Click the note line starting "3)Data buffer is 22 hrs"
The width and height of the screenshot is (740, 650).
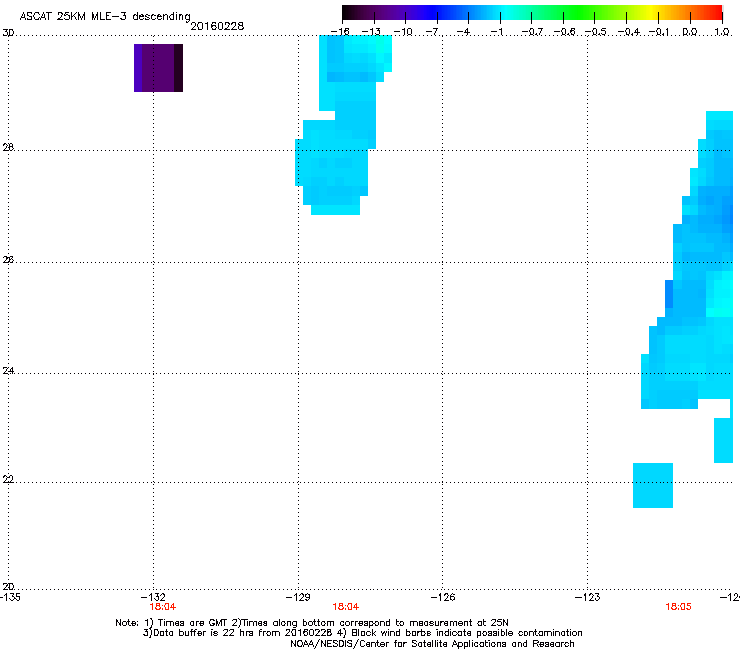point(362,633)
